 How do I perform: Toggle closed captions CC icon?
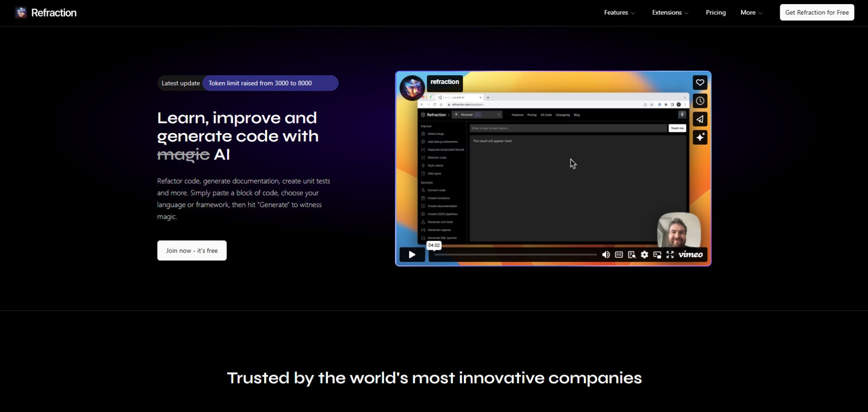click(x=619, y=255)
